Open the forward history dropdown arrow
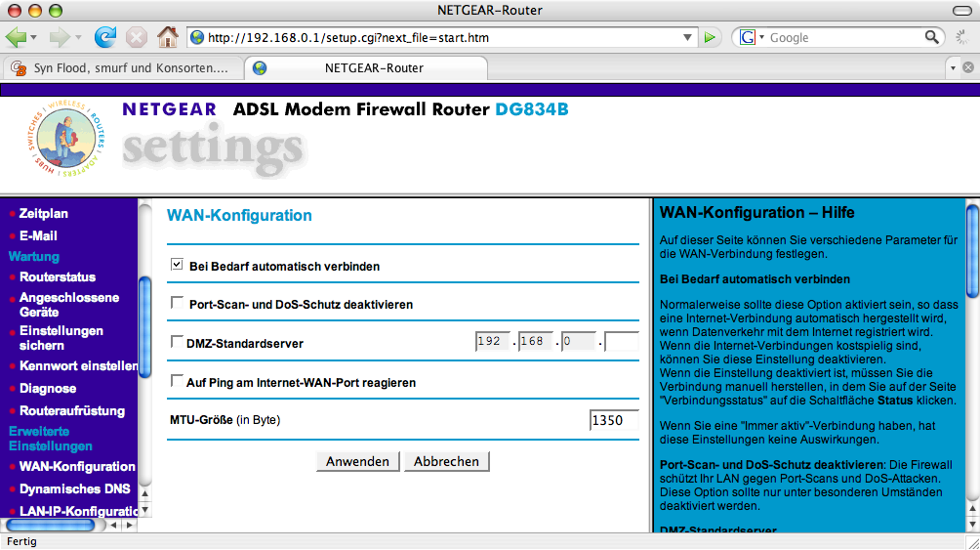The height and width of the screenshot is (550, 980). (x=78, y=37)
